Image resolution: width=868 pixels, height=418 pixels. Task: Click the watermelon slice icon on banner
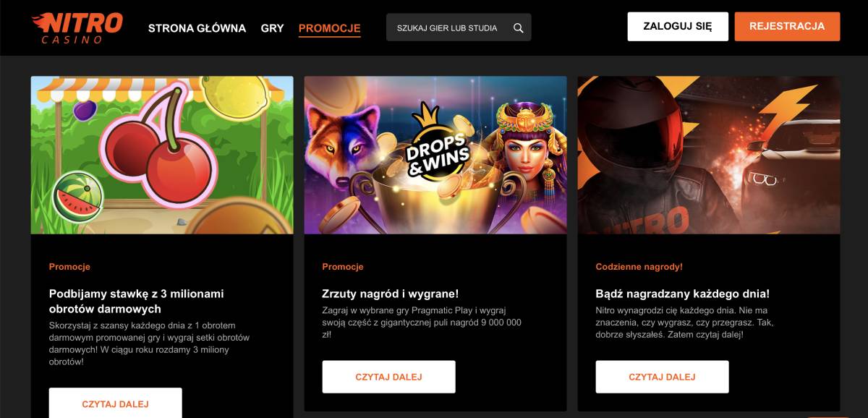click(x=77, y=197)
